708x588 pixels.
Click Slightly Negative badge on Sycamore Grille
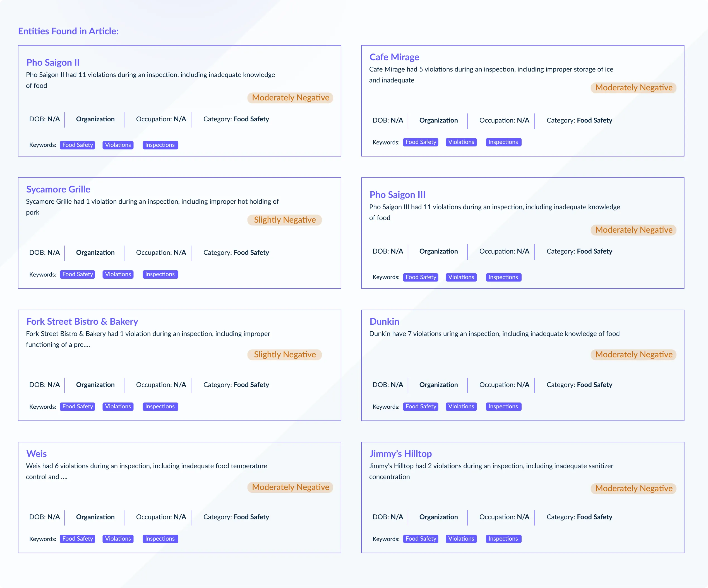[x=285, y=220]
